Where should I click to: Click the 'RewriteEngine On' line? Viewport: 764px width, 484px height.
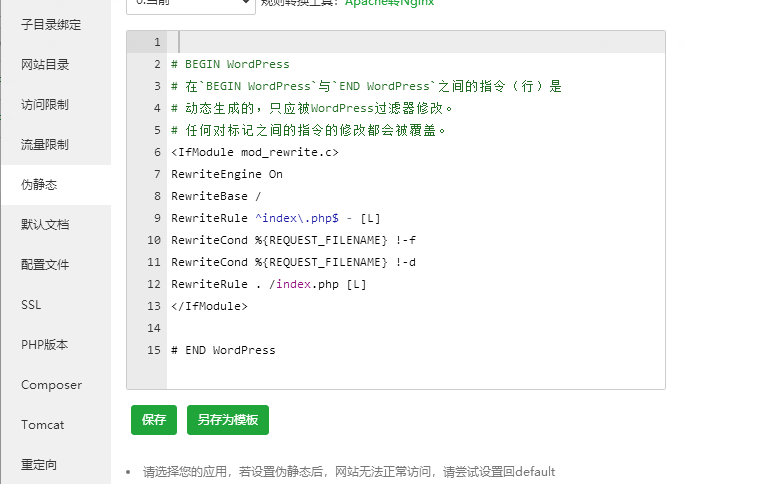coord(227,174)
